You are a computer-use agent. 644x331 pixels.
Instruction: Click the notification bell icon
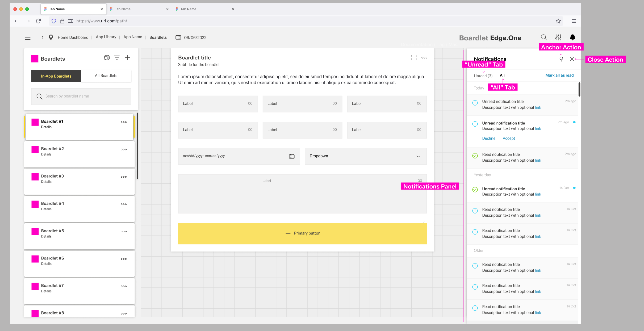click(572, 37)
